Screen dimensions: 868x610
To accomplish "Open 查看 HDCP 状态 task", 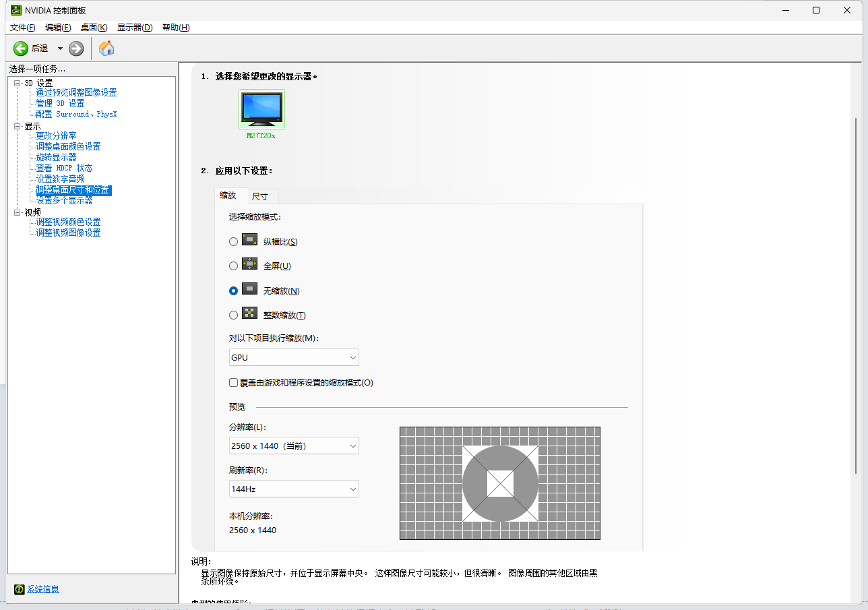I will point(65,168).
